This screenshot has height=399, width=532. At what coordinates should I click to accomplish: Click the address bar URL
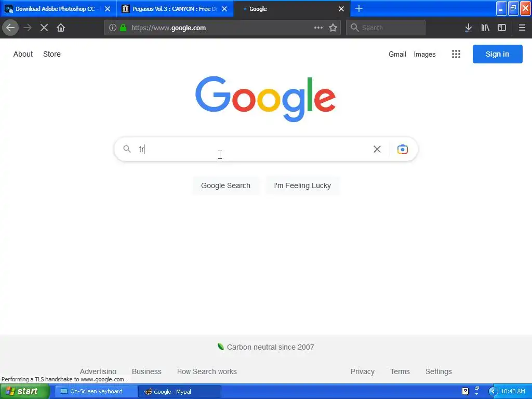click(x=169, y=28)
